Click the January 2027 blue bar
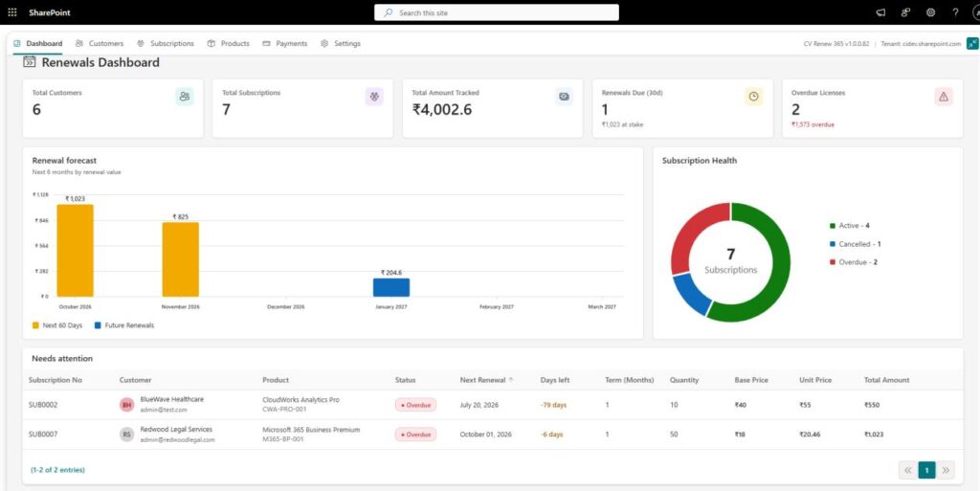Viewport: 980px width, 491px height. click(391, 287)
